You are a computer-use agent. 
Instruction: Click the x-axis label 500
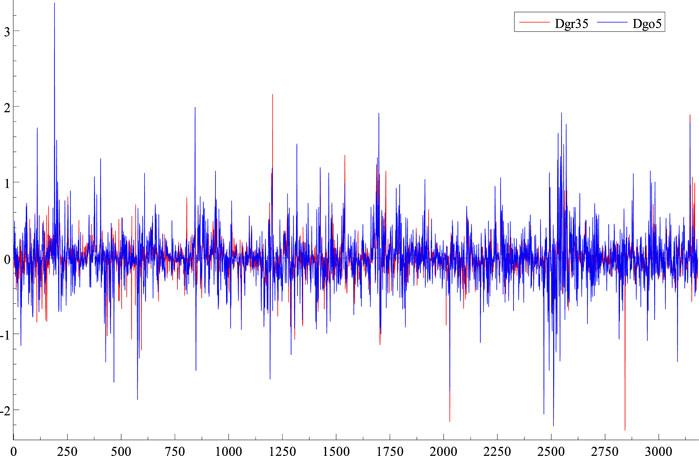(121, 451)
